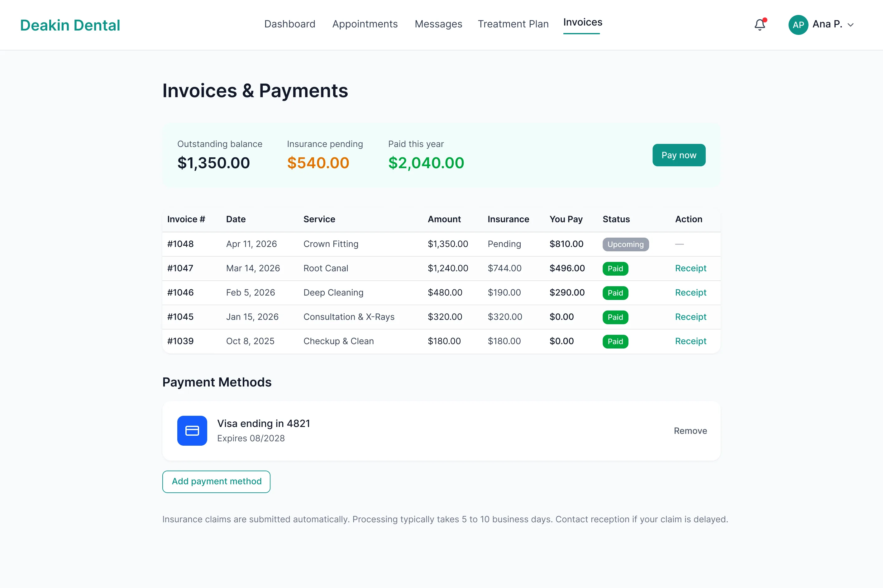Screen dimensions: 883x588
Task: Click the Paid badge on Root Canal row
Action: [x=615, y=268]
